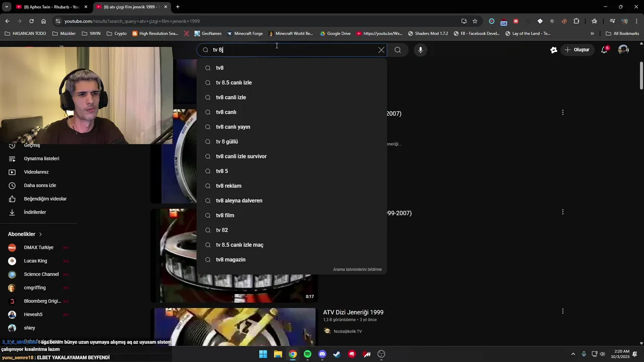The image size is (644, 362).
Task: Open the ATV Dizi Jeneriği 1999 video title
Action: click(x=353, y=312)
